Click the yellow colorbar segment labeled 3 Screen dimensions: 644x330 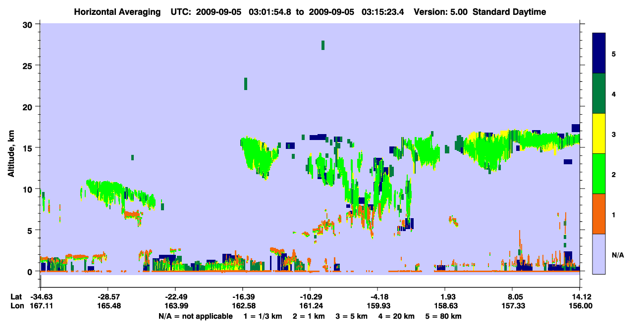(599, 134)
